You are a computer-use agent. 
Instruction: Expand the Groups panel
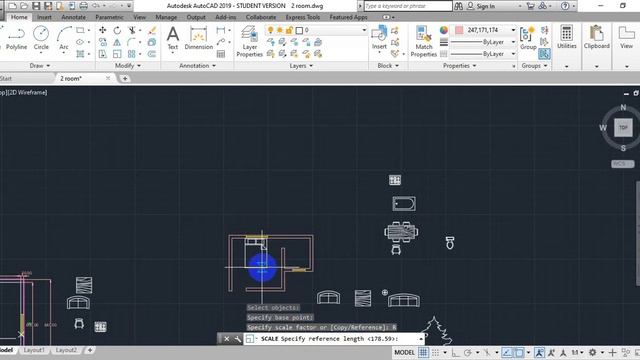coord(535,65)
